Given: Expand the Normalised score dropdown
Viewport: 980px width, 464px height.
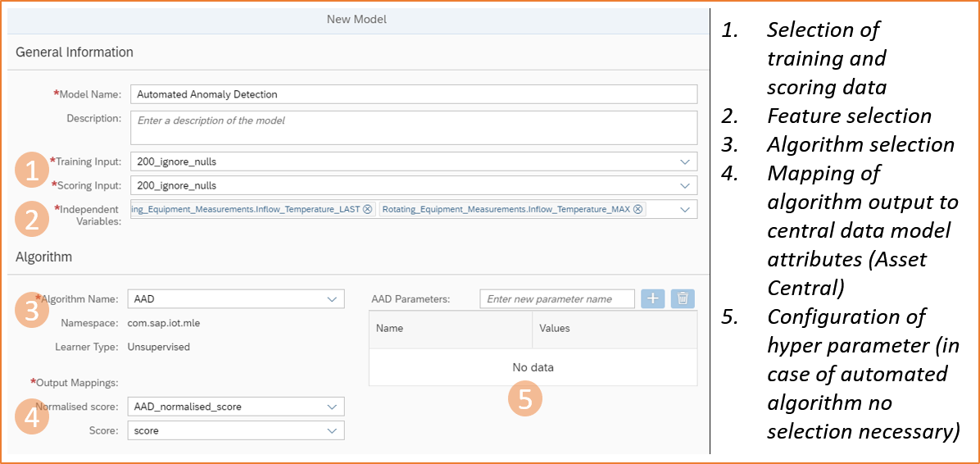Looking at the screenshot, I should [332, 407].
